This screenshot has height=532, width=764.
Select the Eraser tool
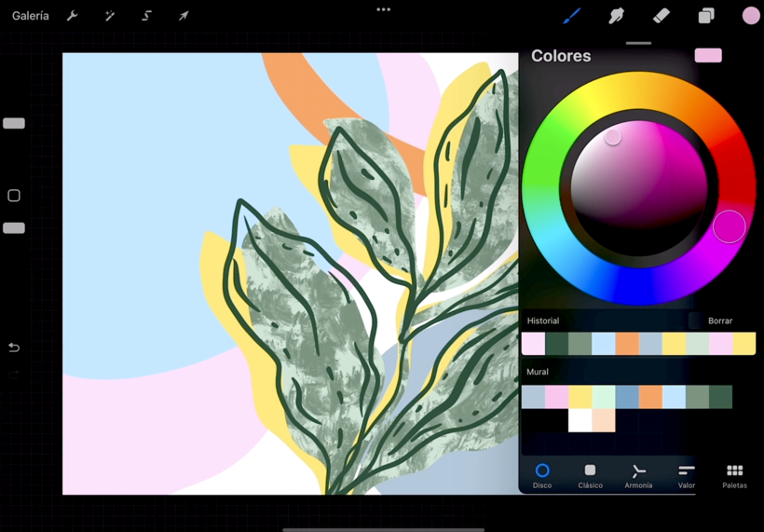[x=662, y=16]
